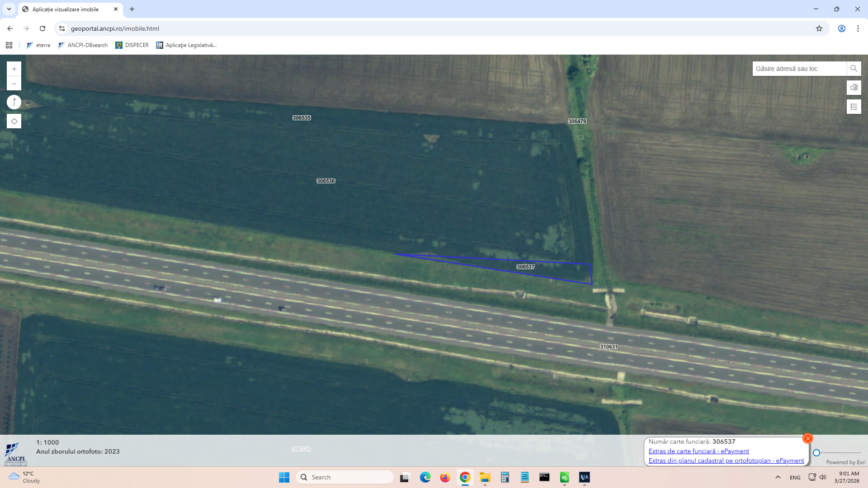Click the address search magnifier icon
Image resolution: width=868 pixels, height=488 pixels.
click(854, 69)
